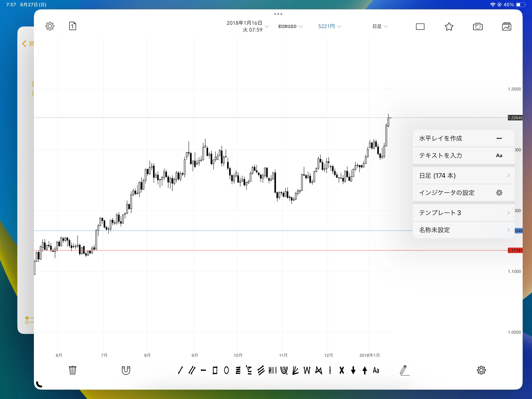Click the moon night-mode icon bottom left
Screen dimensions: 532x399
pos(39,384)
